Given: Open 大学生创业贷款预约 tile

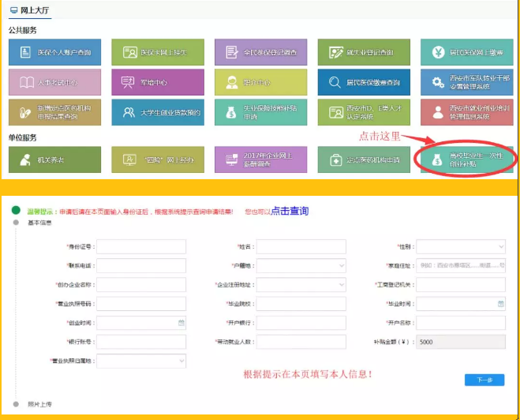Looking at the screenshot, I should pyautogui.click(x=158, y=112).
